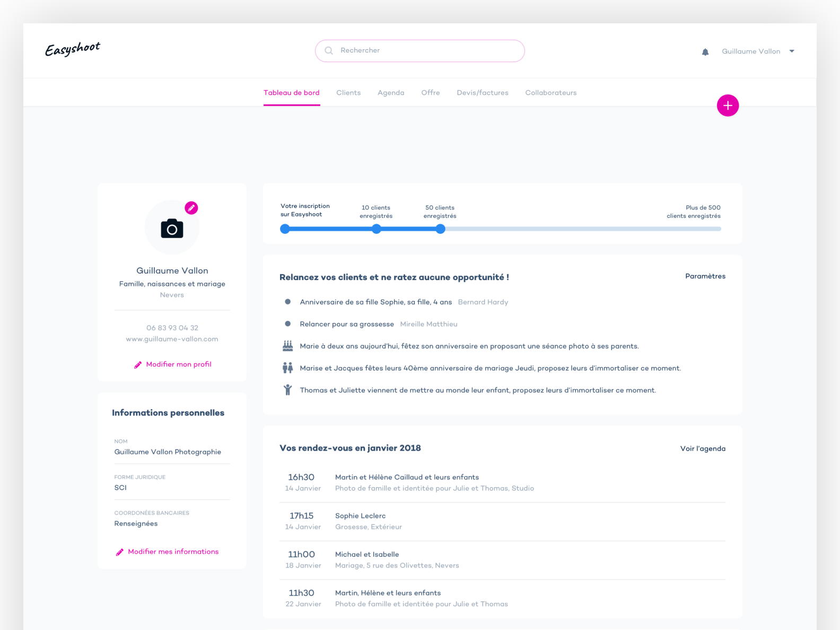Click the pink pencil badge on the avatar
The width and height of the screenshot is (840, 630).
pos(191,208)
